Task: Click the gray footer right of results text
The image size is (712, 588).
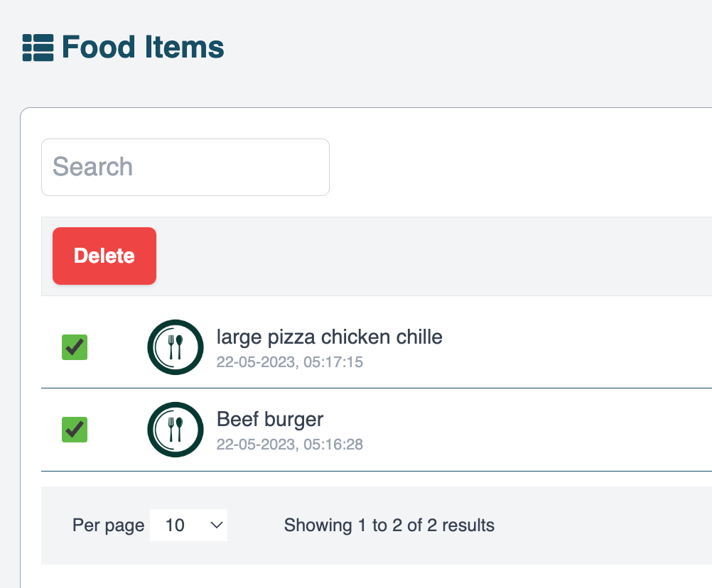Action: point(604,526)
